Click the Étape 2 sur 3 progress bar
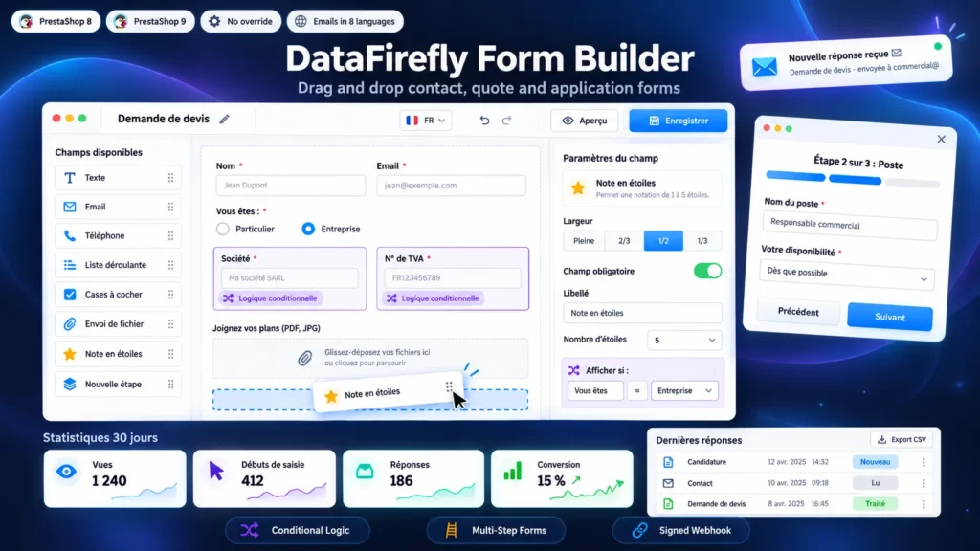 click(x=853, y=179)
